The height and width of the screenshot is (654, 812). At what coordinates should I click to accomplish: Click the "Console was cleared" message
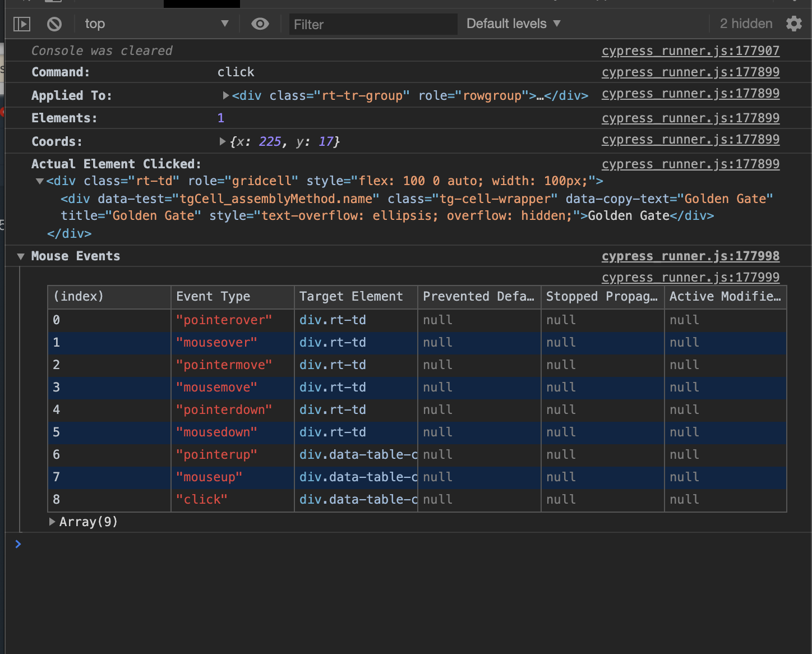tap(101, 50)
